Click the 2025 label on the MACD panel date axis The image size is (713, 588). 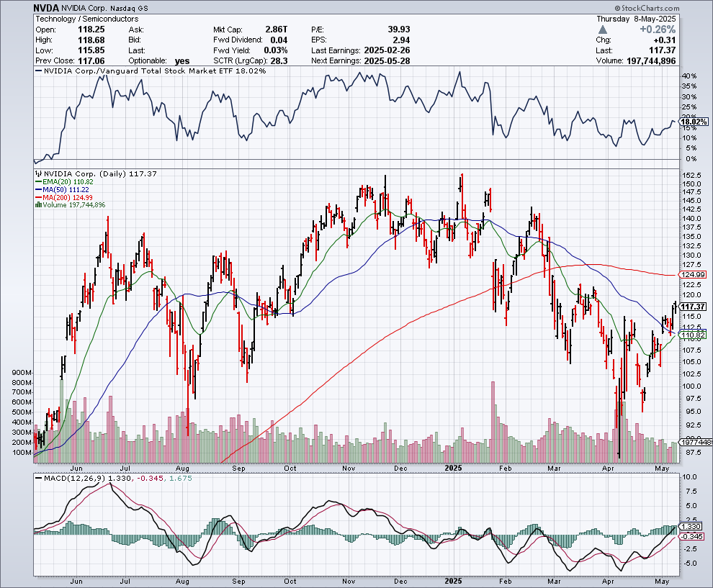pos(453,582)
